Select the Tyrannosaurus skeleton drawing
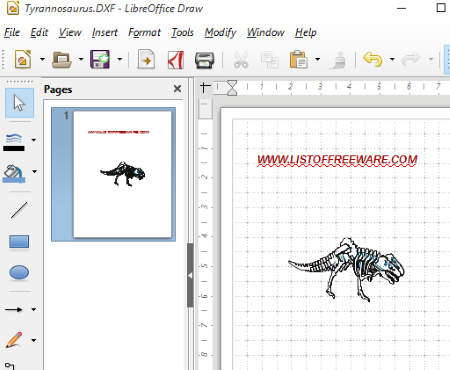 point(346,270)
